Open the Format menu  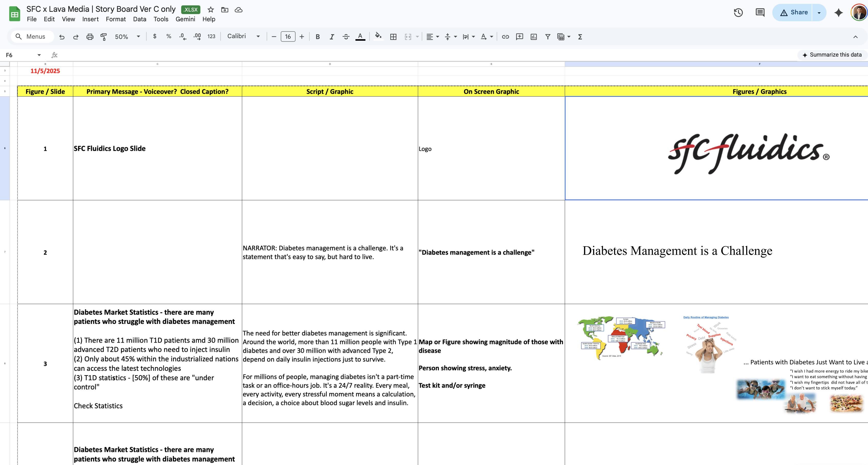pyautogui.click(x=116, y=19)
